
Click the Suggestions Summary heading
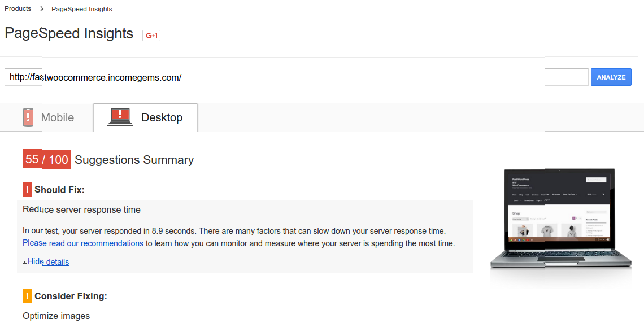[x=134, y=160]
